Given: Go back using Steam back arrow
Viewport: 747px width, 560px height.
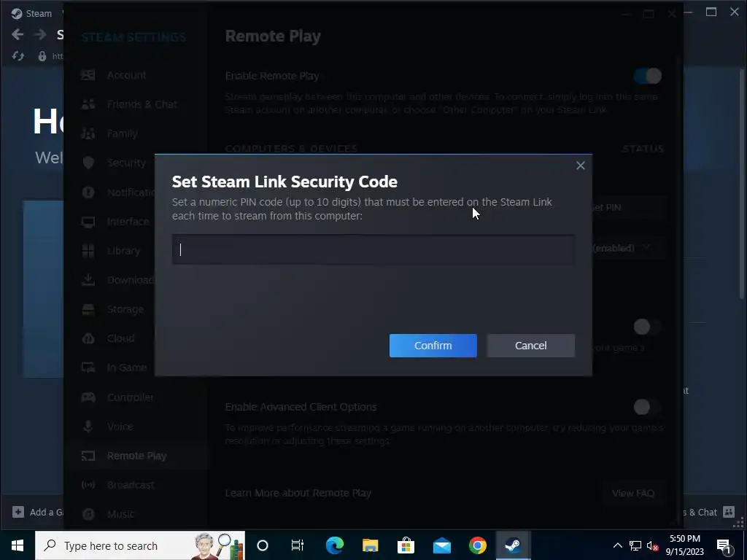Looking at the screenshot, I should point(18,34).
